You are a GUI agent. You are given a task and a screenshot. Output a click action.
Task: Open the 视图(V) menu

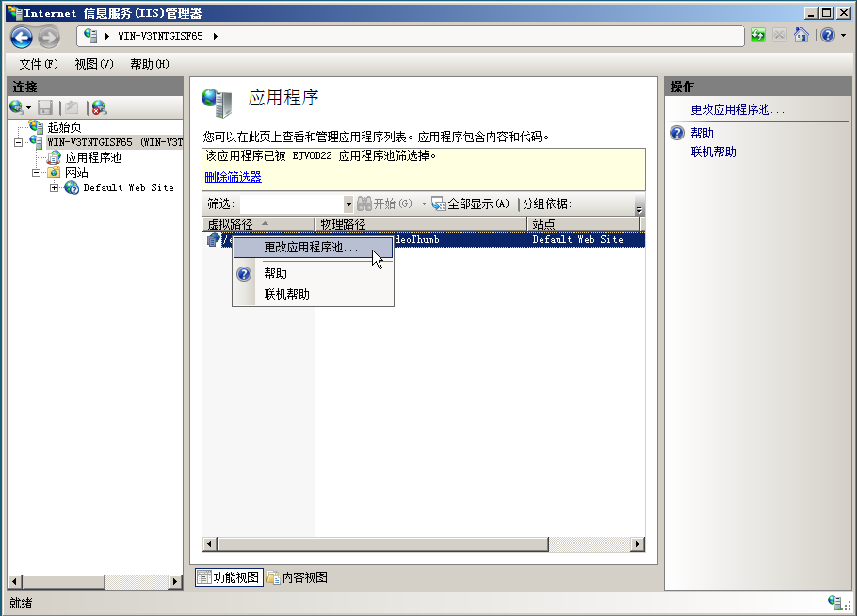point(94,64)
